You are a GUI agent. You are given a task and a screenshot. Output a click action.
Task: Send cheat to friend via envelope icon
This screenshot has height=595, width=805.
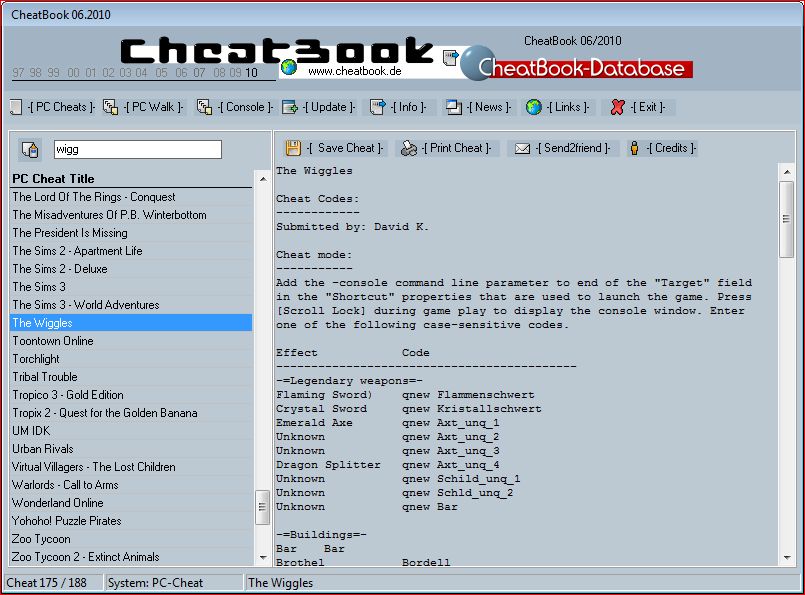coord(524,147)
